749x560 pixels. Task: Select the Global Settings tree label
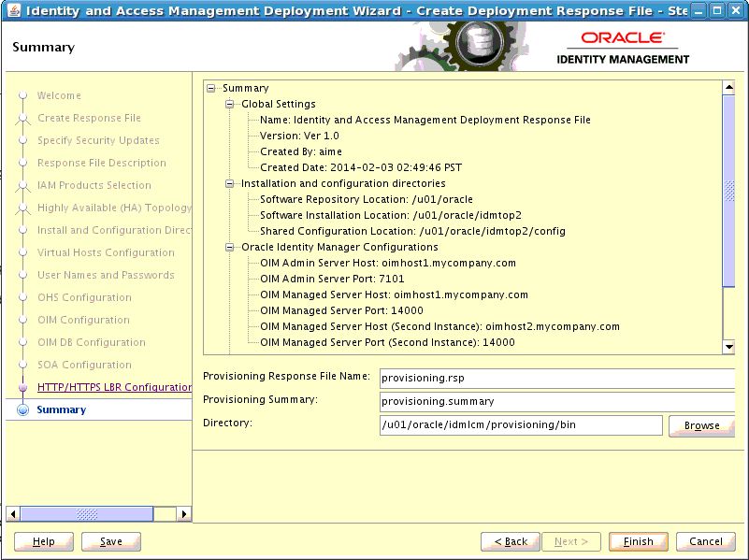[x=279, y=104]
